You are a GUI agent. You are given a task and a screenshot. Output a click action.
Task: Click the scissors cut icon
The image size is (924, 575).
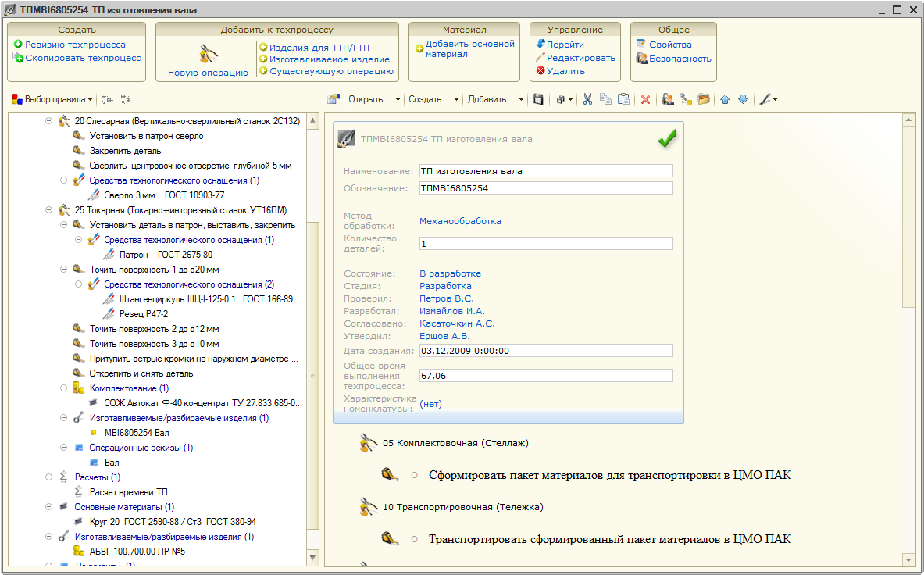tap(588, 100)
